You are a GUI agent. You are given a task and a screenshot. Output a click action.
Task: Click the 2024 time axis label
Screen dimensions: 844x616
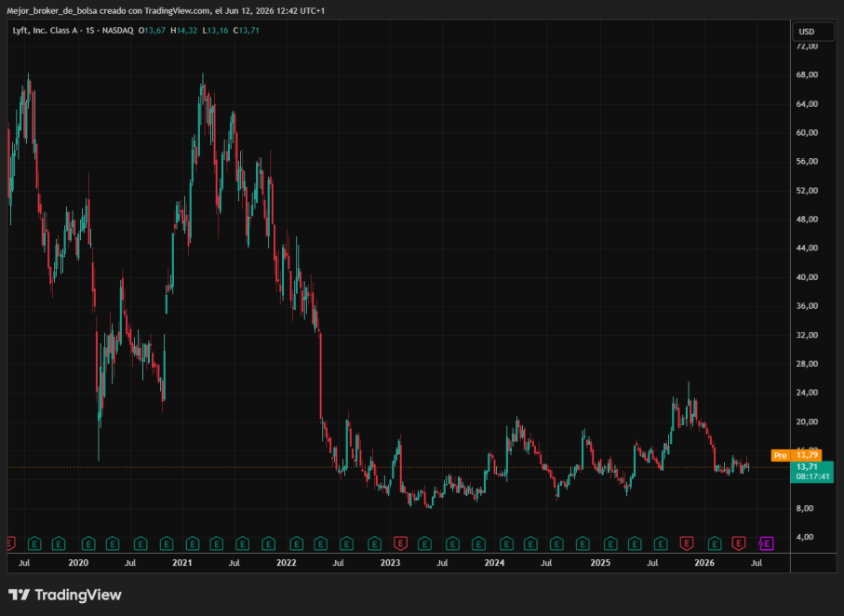pyautogui.click(x=494, y=563)
